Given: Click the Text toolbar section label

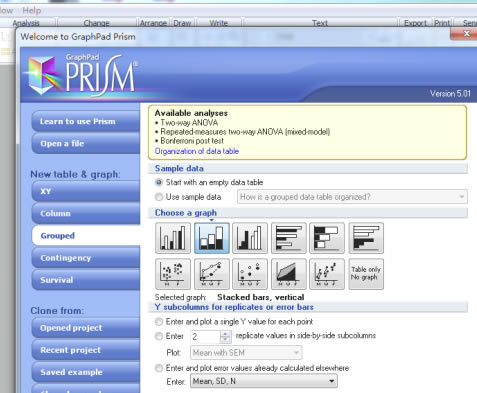Looking at the screenshot, I should 320,23.
